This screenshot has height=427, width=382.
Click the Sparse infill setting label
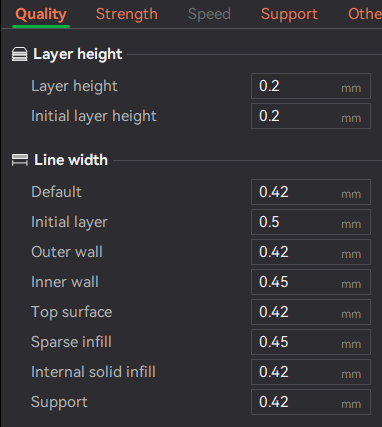pyautogui.click(x=71, y=342)
